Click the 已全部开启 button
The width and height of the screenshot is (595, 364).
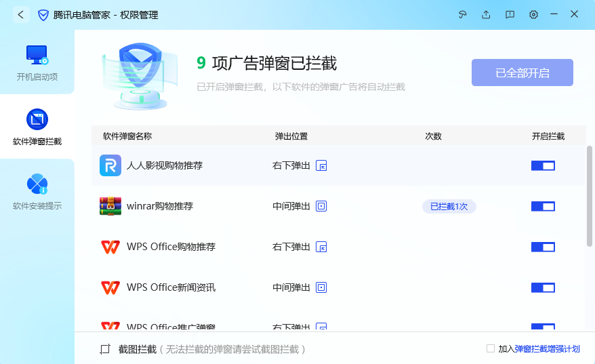pos(522,73)
